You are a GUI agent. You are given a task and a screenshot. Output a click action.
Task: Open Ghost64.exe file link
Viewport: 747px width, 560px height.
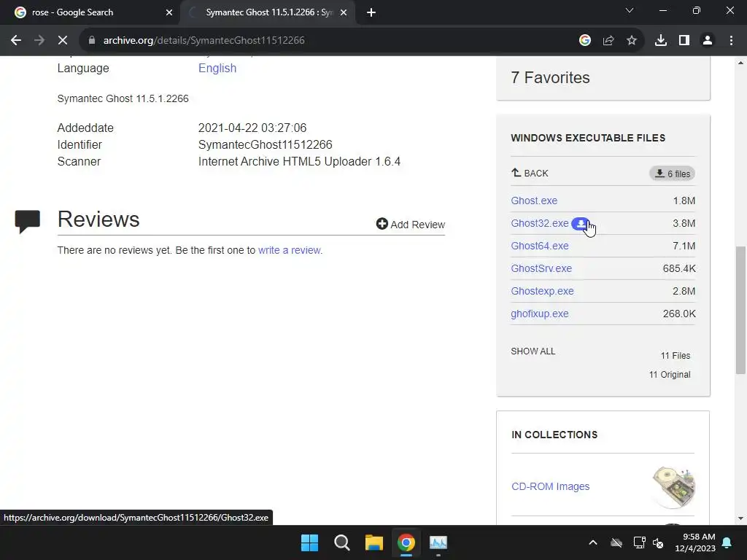coord(540,246)
